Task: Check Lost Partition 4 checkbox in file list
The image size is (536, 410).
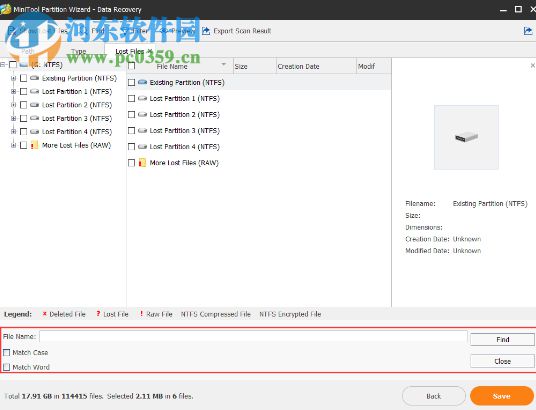Action: [131, 147]
